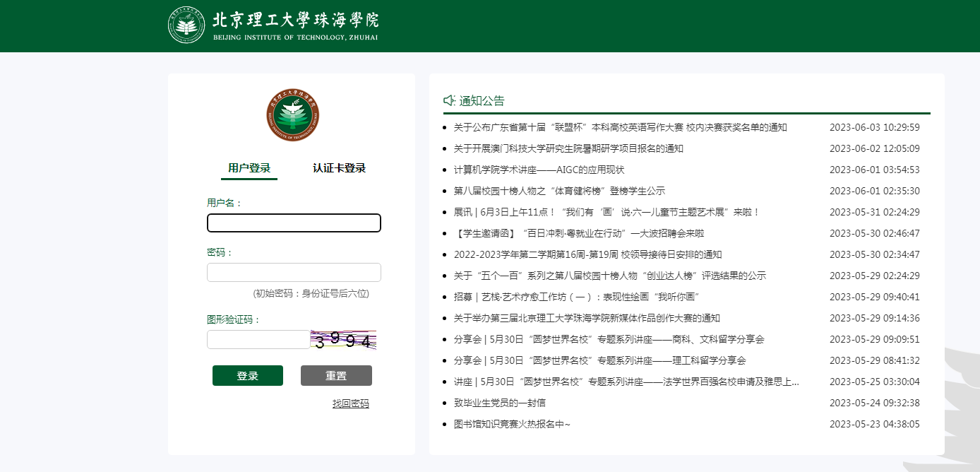Click the gray 重置 button
The width and height of the screenshot is (980, 472).
(336, 375)
